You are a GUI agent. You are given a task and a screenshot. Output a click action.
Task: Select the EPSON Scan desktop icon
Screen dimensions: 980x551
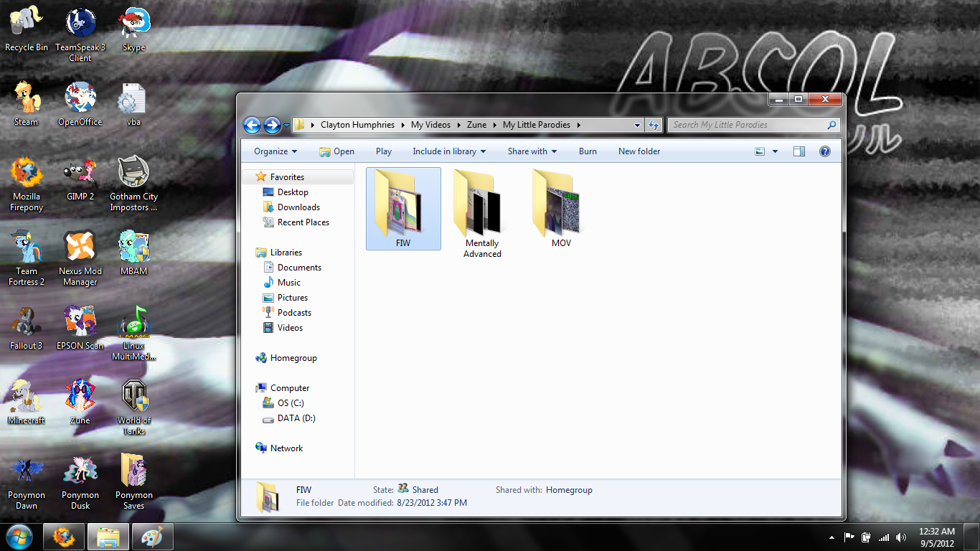tap(80, 328)
